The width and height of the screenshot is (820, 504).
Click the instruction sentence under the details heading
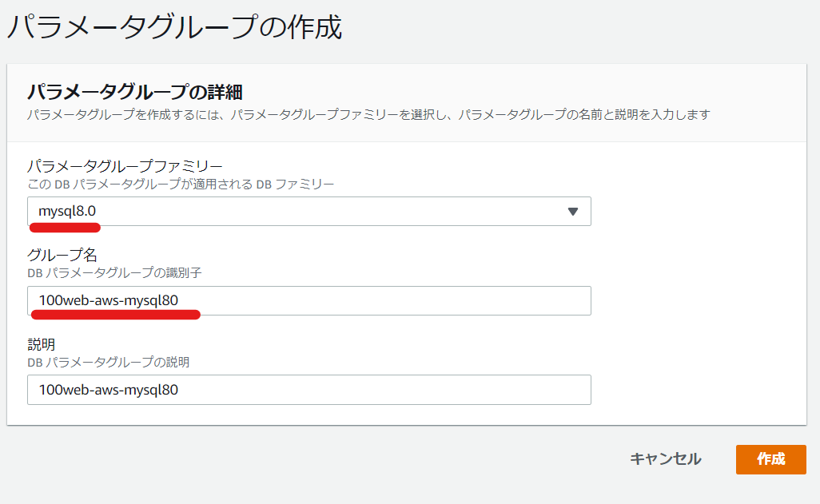coord(368,114)
